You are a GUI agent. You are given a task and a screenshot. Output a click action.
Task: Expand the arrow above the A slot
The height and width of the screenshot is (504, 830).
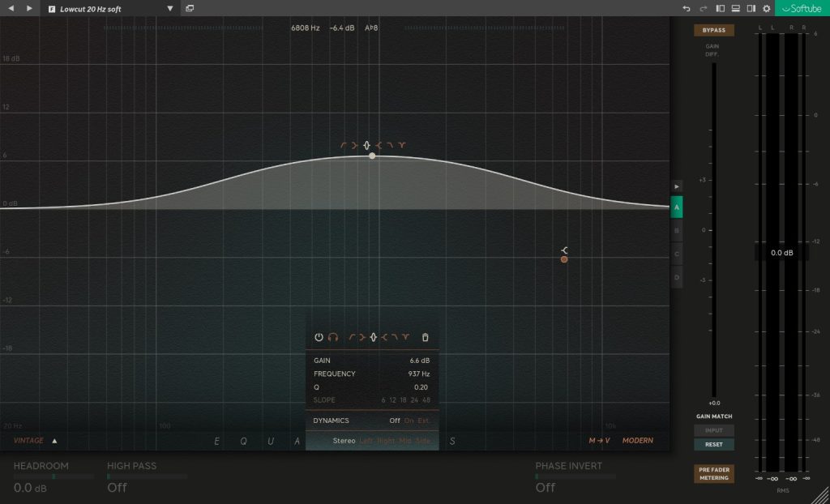tap(677, 186)
